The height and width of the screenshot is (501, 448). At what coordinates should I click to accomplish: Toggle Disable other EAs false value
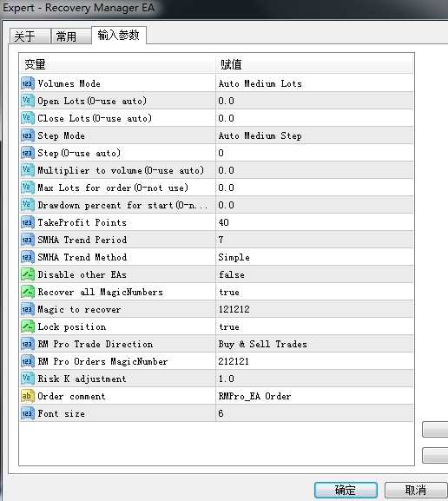coord(314,274)
